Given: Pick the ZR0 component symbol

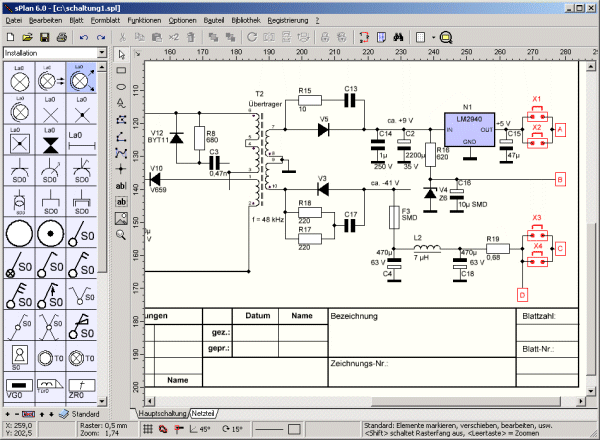Looking at the screenshot, I should [82, 388].
